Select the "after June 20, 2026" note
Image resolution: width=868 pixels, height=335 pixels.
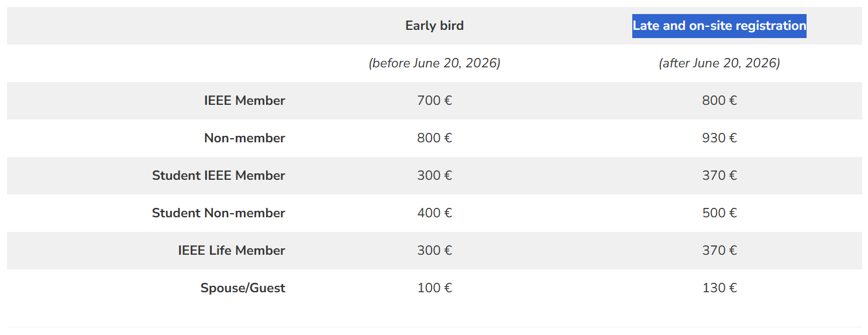(x=719, y=63)
